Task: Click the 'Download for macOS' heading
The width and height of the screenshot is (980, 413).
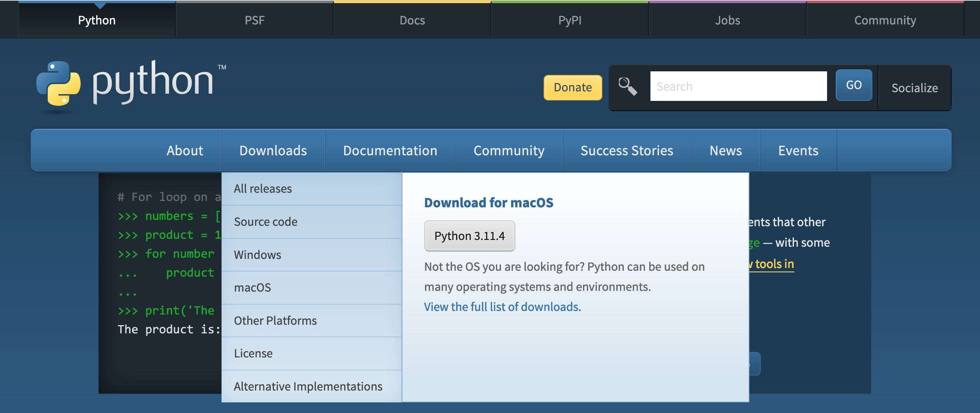Action: (489, 203)
